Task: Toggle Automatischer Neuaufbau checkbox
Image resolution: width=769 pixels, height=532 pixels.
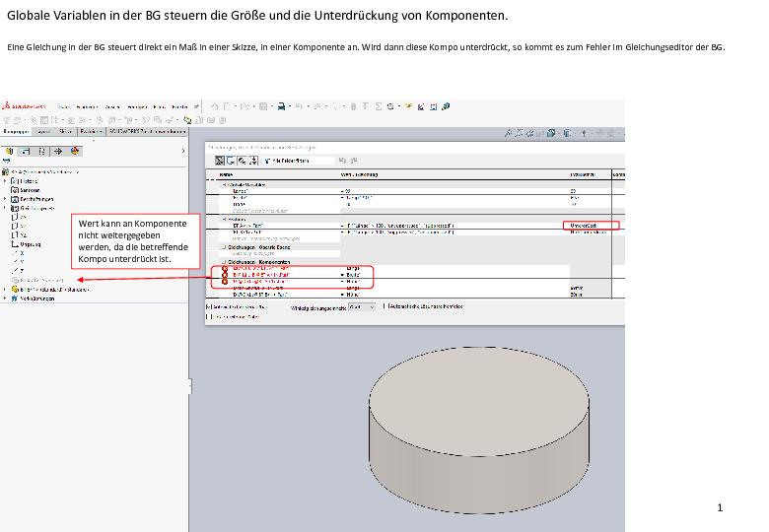Action: coord(209,306)
